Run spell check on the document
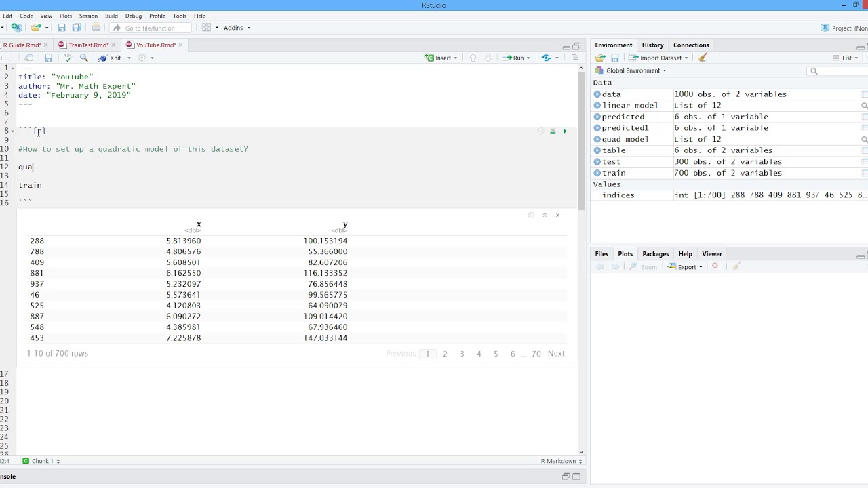868x488 pixels. pos(67,58)
